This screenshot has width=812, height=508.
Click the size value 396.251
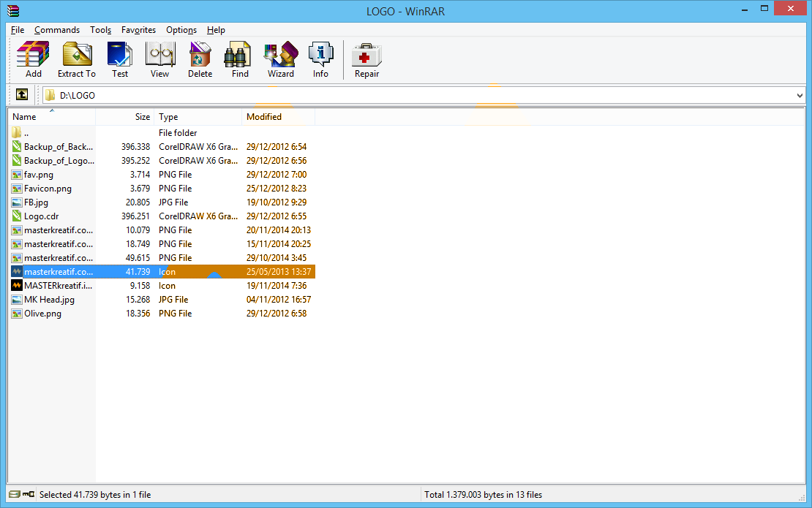pyautogui.click(x=135, y=216)
